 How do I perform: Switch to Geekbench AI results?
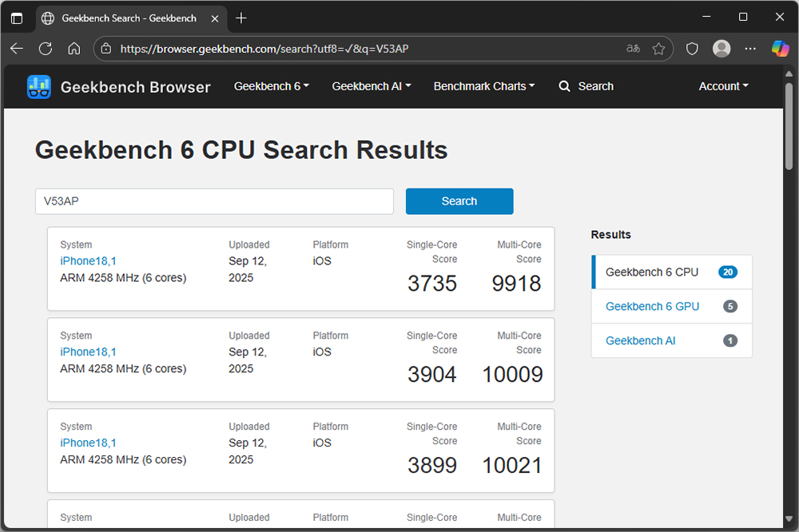pyautogui.click(x=672, y=340)
